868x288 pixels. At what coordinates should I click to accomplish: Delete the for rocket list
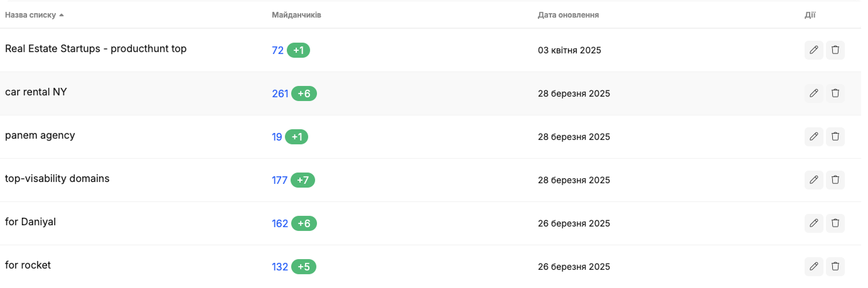click(x=835, y=267)
